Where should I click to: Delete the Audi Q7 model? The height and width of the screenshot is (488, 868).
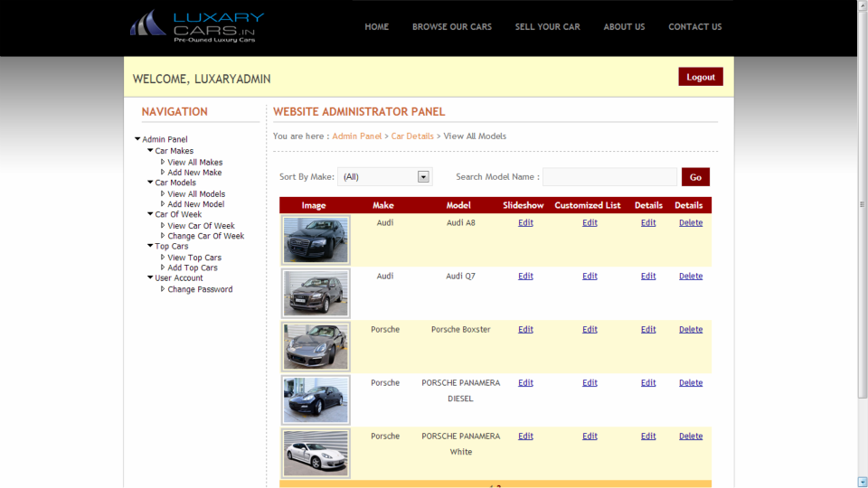pyautogui.click(x=691, y=277)
